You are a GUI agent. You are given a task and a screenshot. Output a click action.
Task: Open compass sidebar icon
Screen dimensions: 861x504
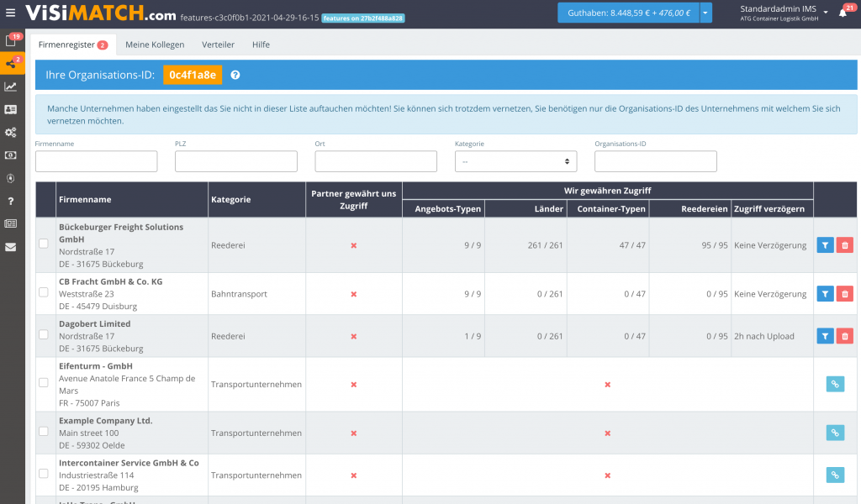(x=10, y=178)
